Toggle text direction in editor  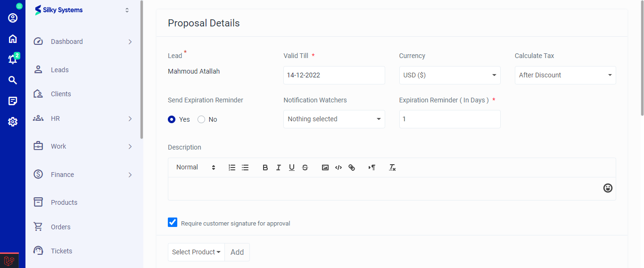[x=372, y=167]
